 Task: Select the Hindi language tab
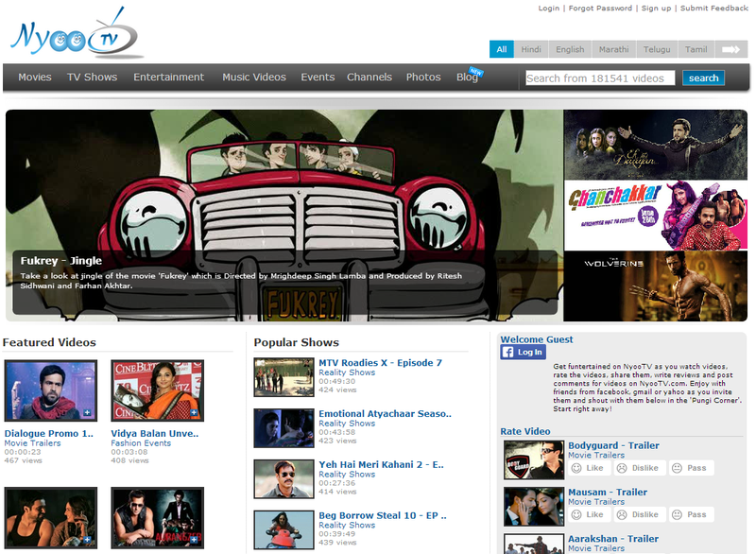[531, 49]
